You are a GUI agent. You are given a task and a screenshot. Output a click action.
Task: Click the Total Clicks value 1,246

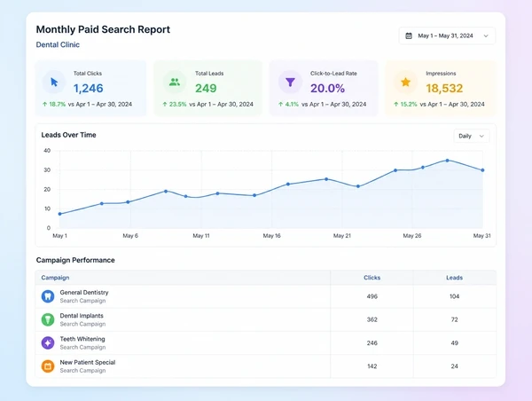click(x=88, y=89)
